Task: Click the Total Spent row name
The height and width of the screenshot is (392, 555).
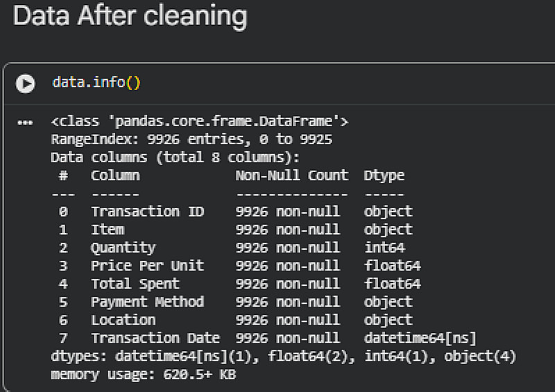Action: (135, 284)
